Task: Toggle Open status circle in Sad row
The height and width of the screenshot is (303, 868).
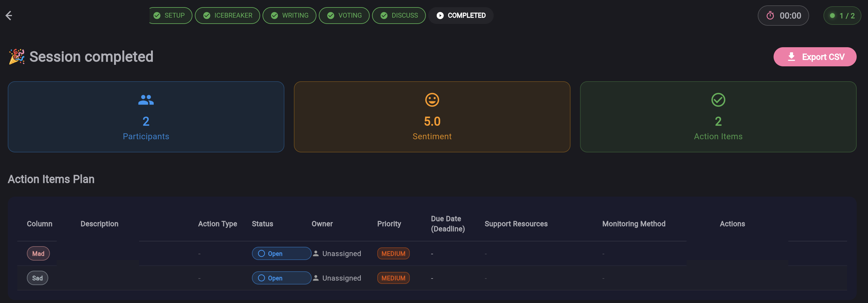Action: 261,278
